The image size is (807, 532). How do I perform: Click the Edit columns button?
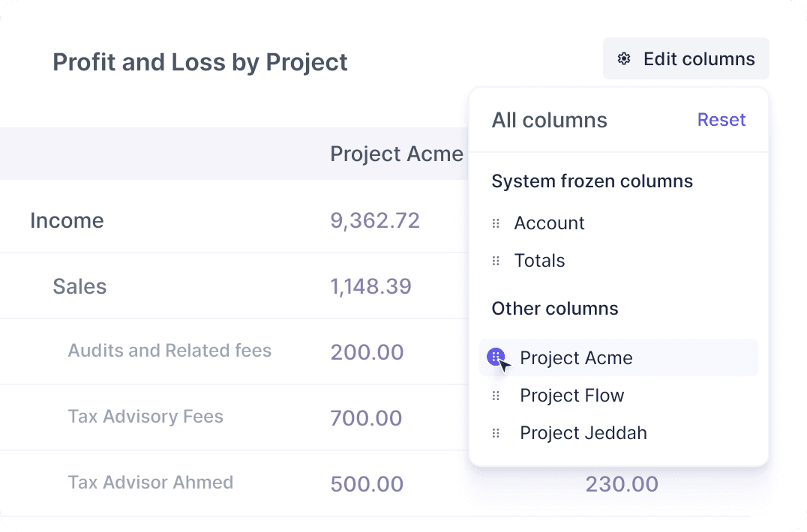coord(686,58)
